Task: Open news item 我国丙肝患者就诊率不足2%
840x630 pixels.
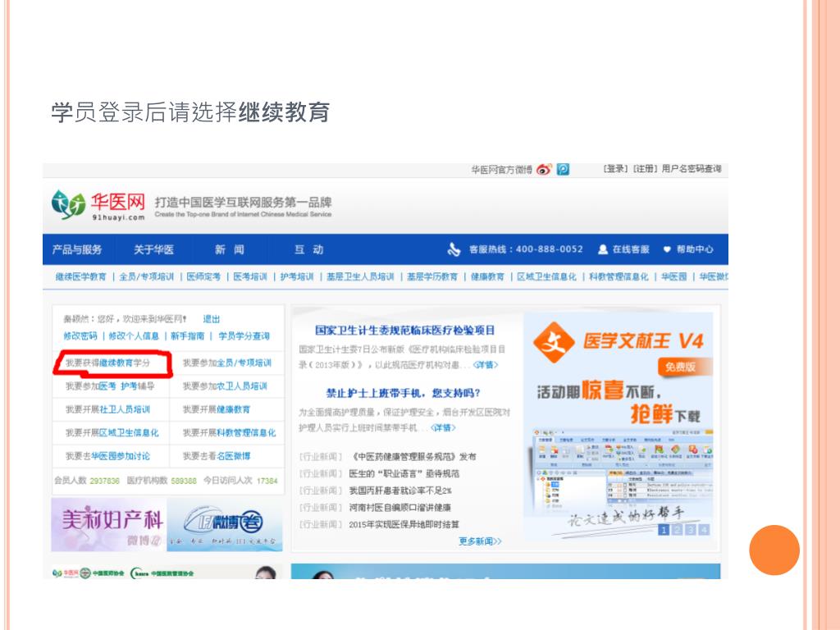Action: click(x=400, y=491)
